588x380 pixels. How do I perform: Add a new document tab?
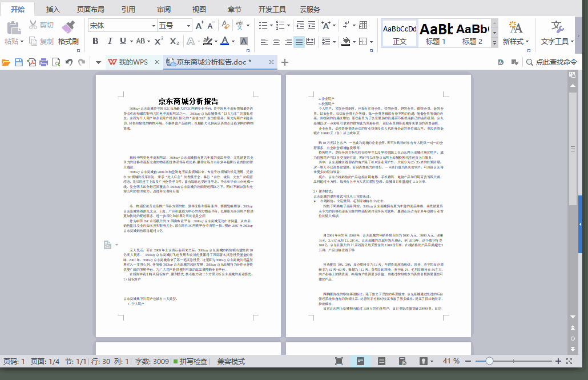[285, 62]
